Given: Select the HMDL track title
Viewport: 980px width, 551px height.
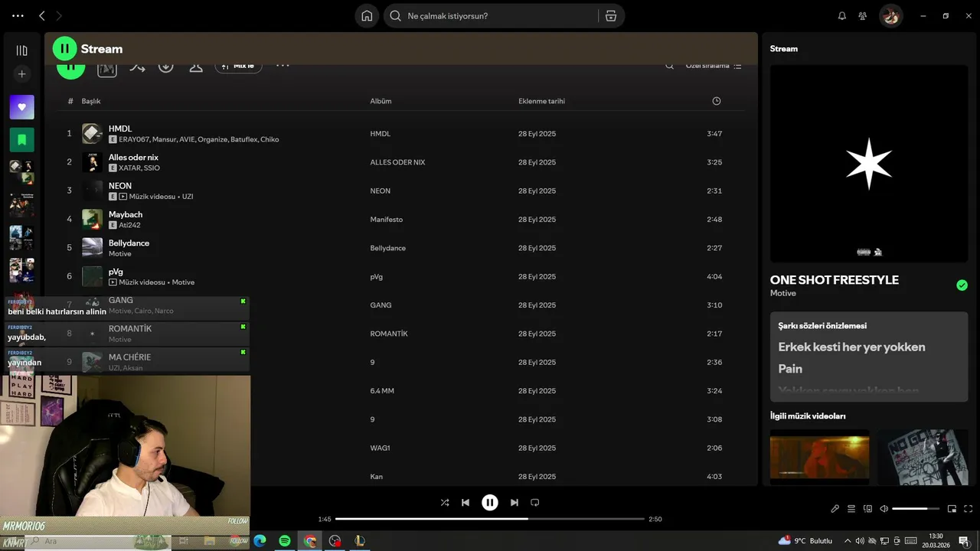Looking at the screenshot, I should 120,129.
